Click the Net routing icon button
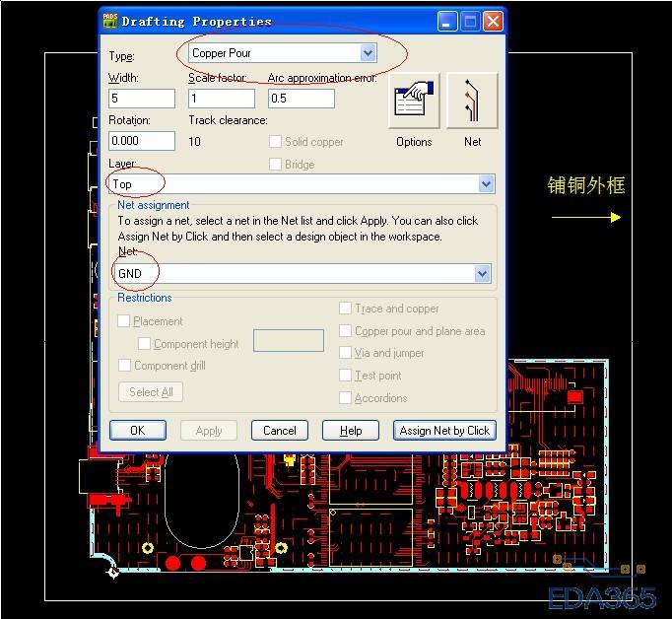The image size is (672, 619). (472, 102)
